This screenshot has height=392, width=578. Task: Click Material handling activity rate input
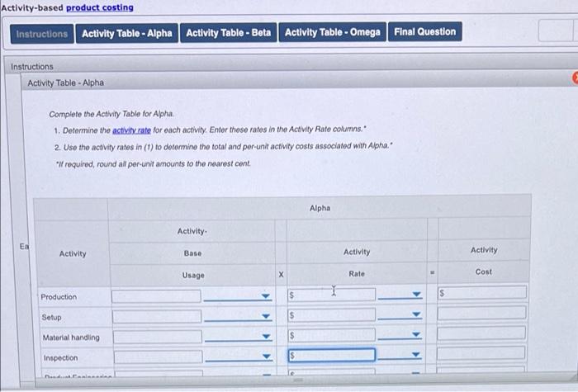click(331, 335)
